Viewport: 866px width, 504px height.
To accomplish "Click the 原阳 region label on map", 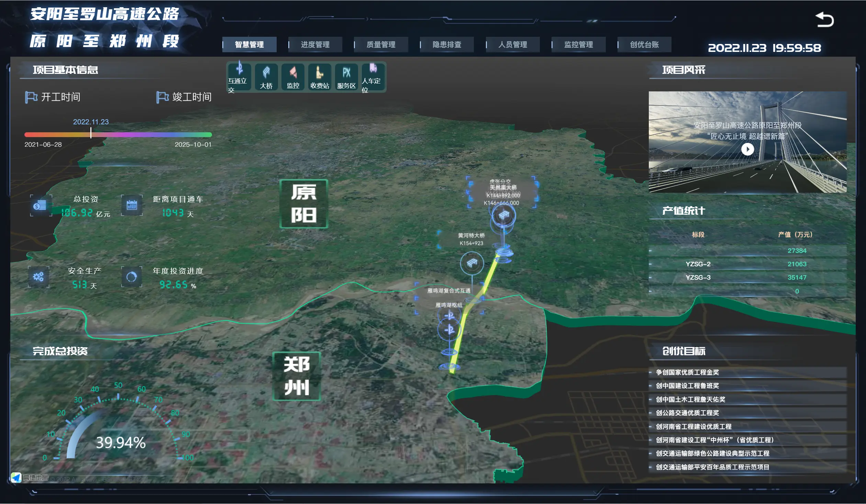I will [303, 204].
